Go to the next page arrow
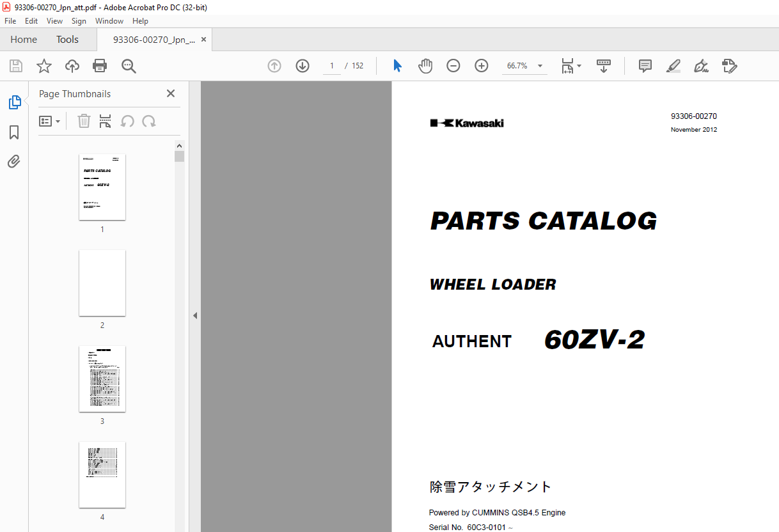 coord(303,66)
